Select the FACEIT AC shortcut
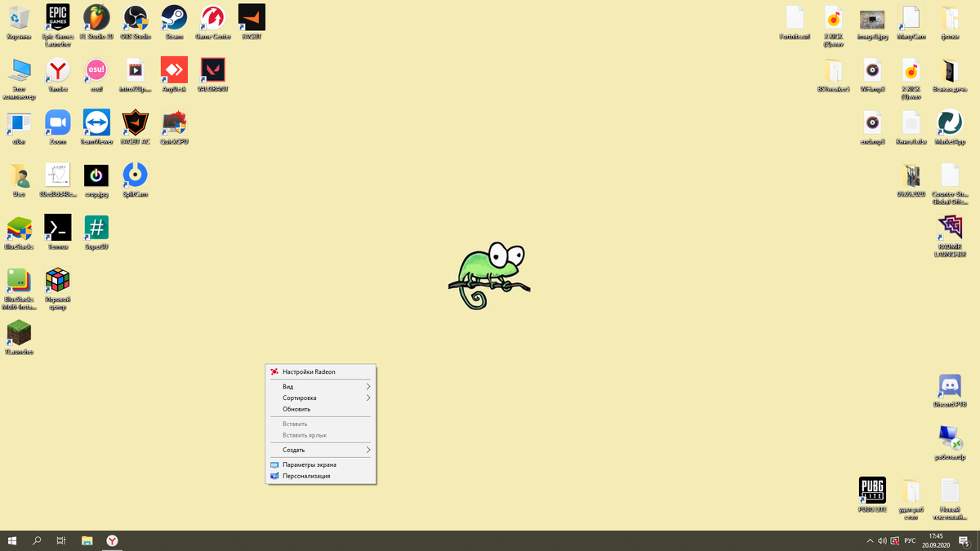 click(136, 127)
